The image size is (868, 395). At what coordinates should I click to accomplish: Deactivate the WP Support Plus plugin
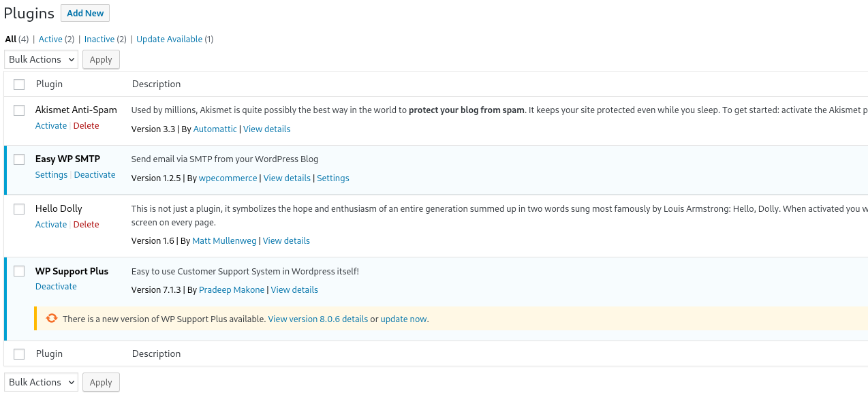(56, 287)
